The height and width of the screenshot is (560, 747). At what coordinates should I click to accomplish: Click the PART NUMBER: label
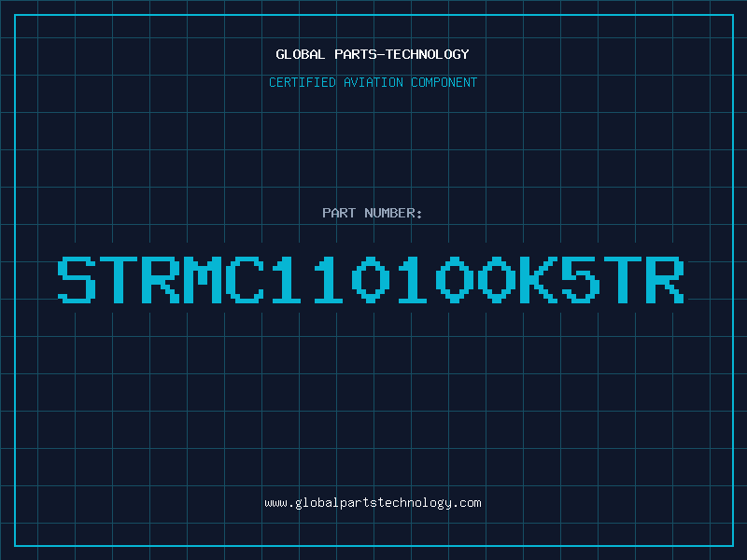373,213
